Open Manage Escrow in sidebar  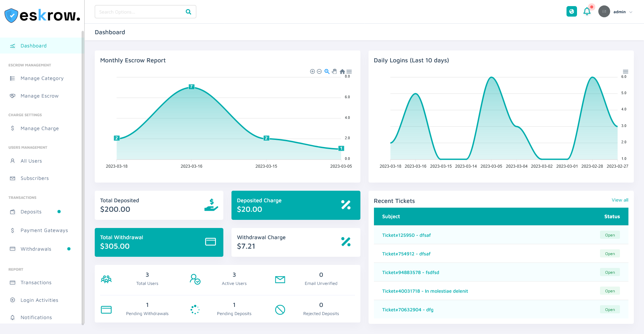40,96
